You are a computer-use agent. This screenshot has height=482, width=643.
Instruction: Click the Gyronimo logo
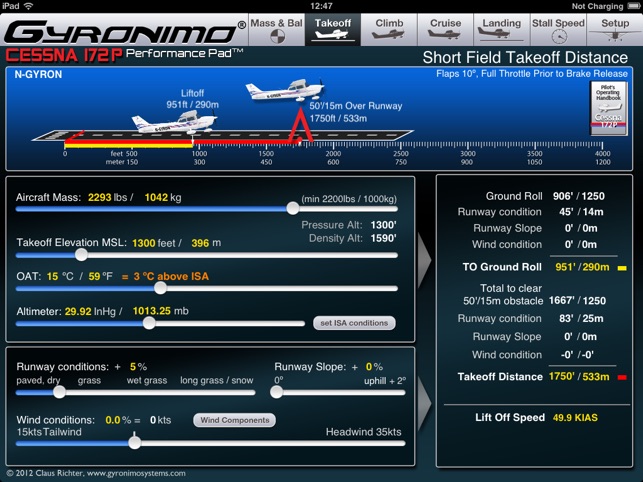coord(125,31)
